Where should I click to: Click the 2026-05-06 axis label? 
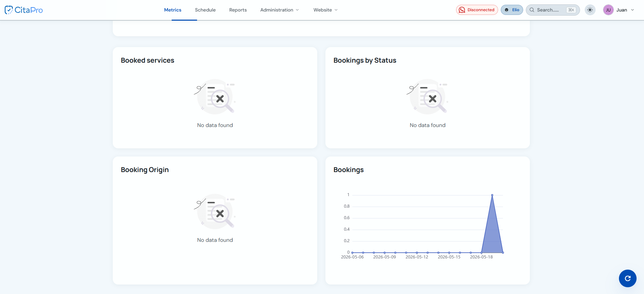[352, 257]
